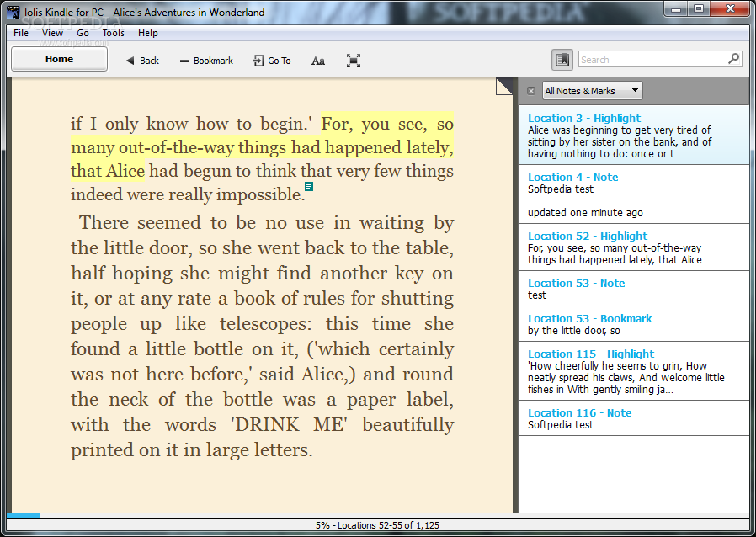Click the folded page corner bookmark
The image size is (756, 537).
pos(504,86)
